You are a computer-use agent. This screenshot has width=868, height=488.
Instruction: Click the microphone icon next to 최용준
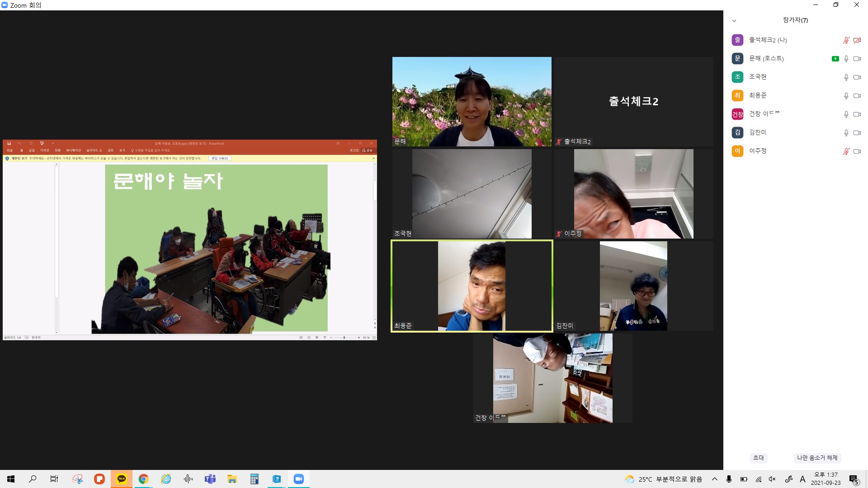click(846, 96)
